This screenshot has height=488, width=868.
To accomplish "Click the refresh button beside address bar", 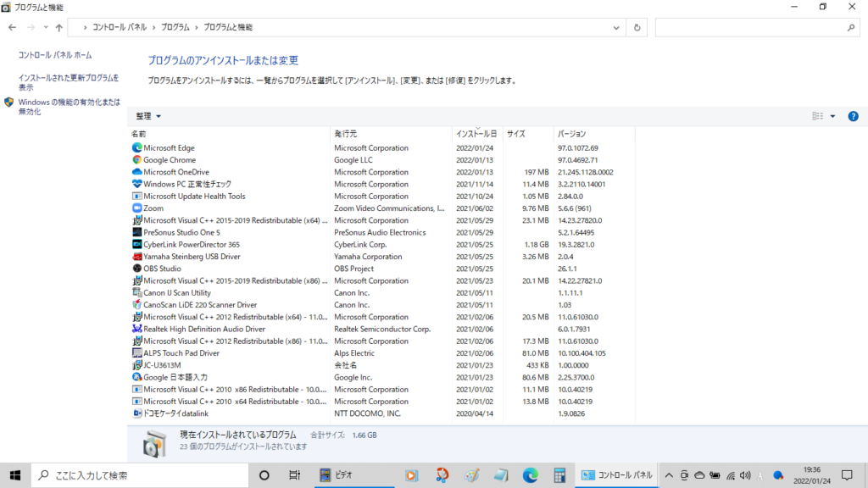I will (637, 28).
